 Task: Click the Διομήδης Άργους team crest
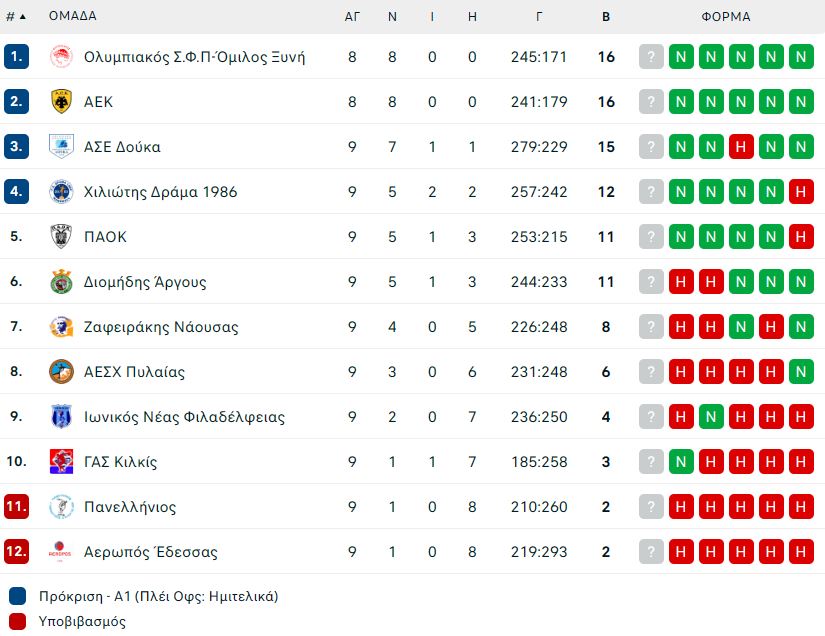(61, 281)
